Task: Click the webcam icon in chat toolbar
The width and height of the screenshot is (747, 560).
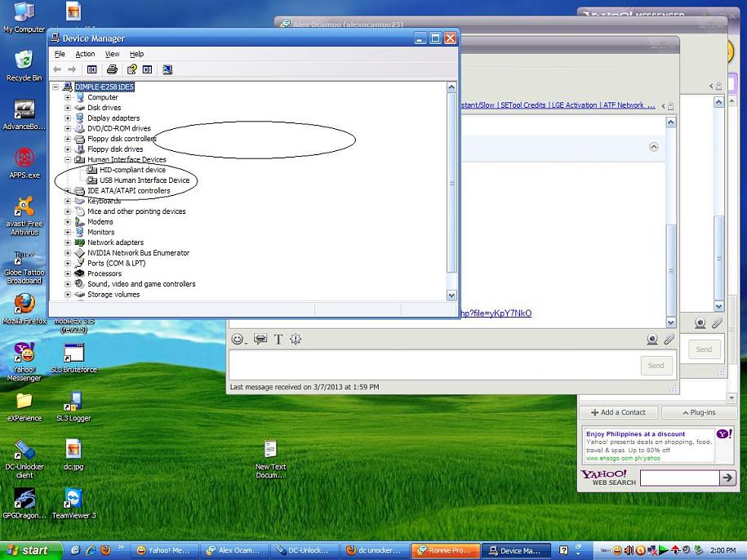Action: [x=652, y=339]
